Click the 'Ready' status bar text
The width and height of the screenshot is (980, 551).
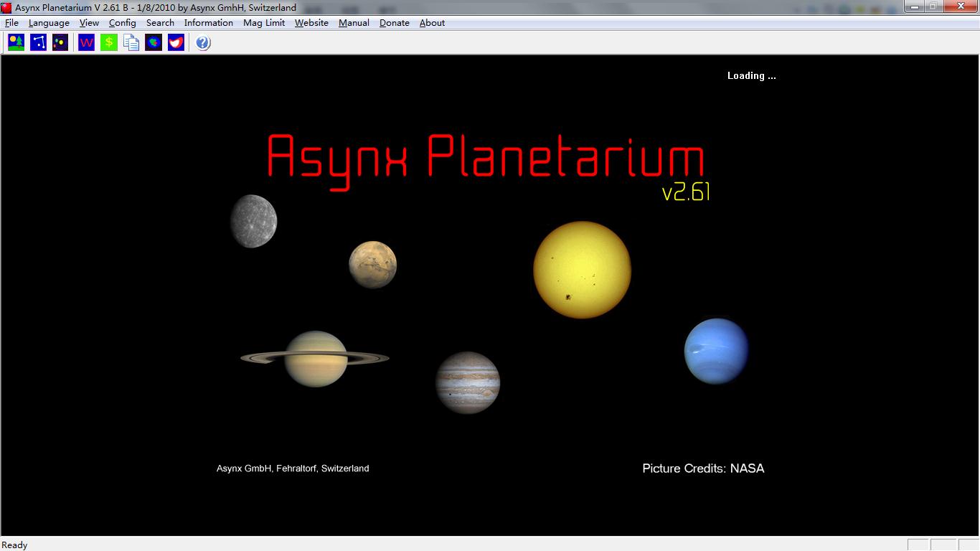pos(14,545)
